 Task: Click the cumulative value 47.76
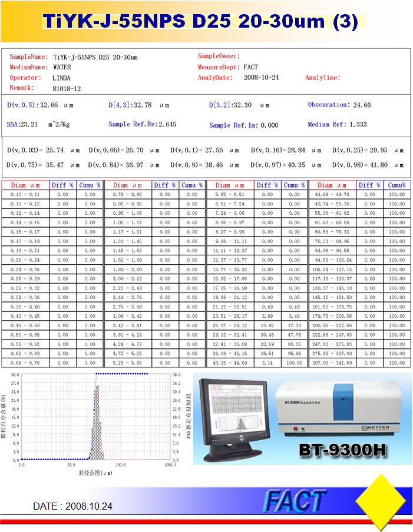[294, 335]
